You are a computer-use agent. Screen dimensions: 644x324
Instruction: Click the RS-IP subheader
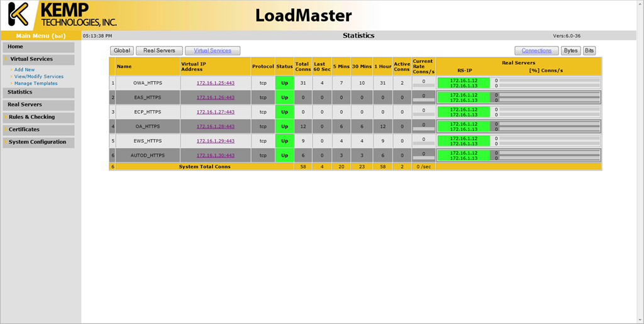pyautogui.click(x=465, y=70)
